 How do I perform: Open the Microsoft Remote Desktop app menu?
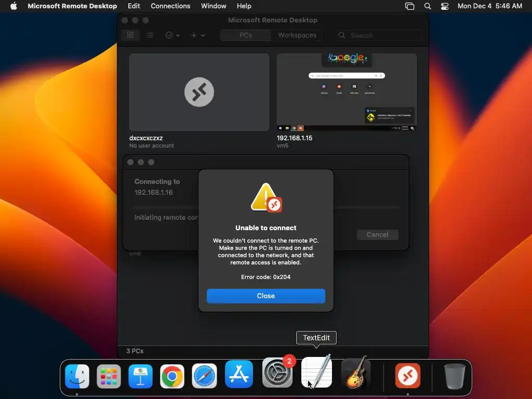coord(72,6)
